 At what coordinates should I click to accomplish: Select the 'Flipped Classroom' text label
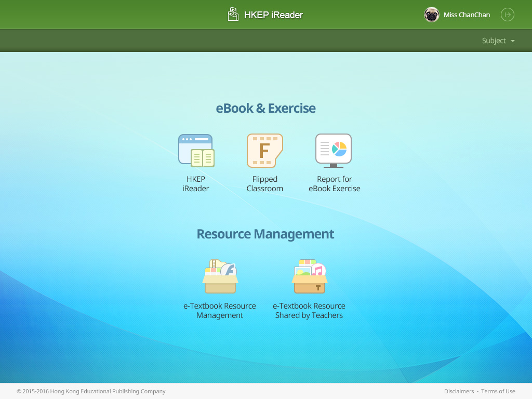click(265, 184)
